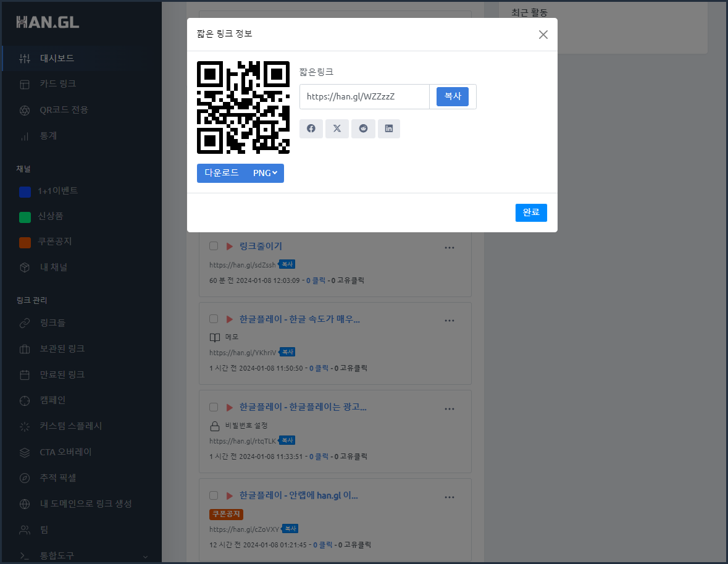
Task: Click the 카드 링크 layout icon
Action: (25, 84)
